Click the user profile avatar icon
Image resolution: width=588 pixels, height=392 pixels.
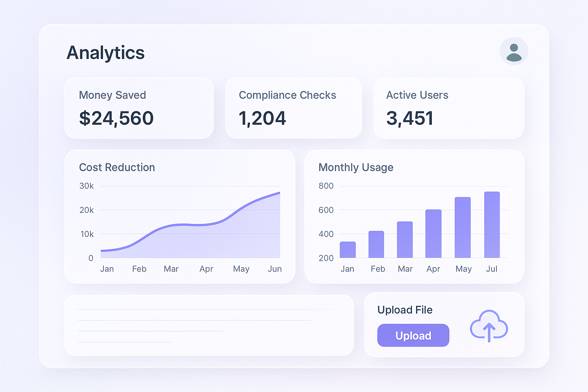click(x=514, y=51)
